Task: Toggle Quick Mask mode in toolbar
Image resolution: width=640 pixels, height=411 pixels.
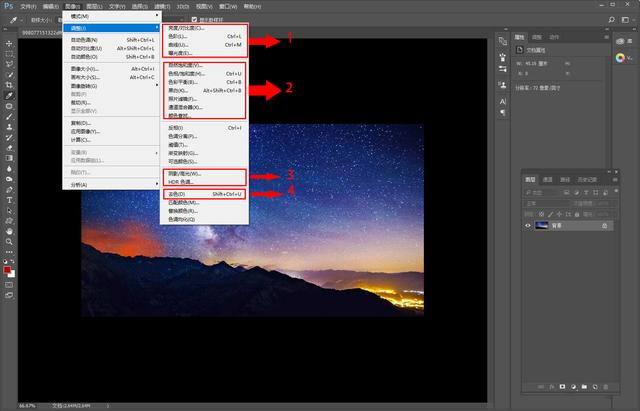Action: (x=9, y=284)
